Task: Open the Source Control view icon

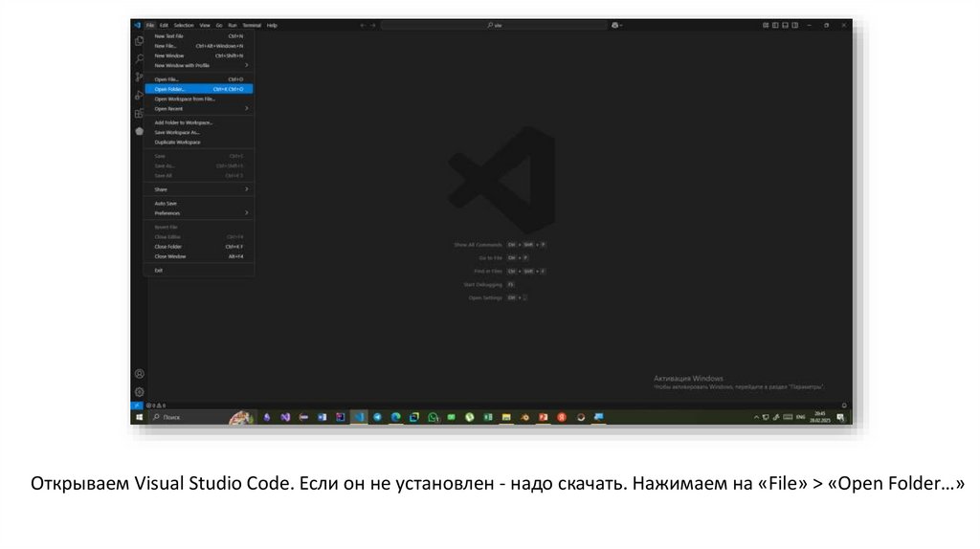Action: click(140, 77)
